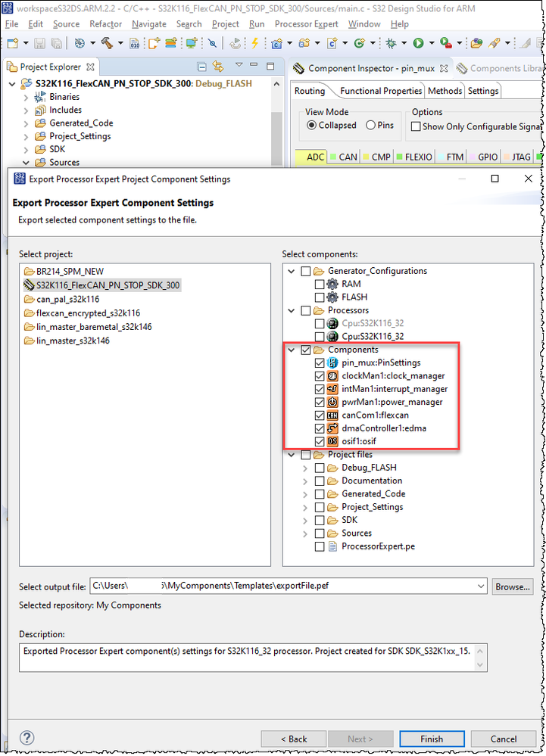Expand the Documentation folder node
Viewport: 546px width, 756px height.
(305, 481)
